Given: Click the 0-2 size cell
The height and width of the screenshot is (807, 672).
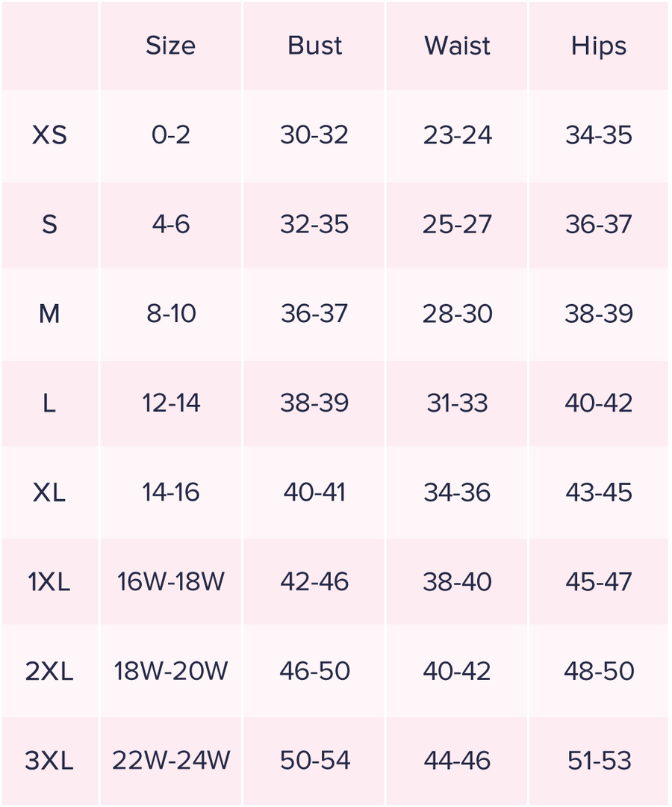Looking at the screenshot, I should tap(171, 134).
